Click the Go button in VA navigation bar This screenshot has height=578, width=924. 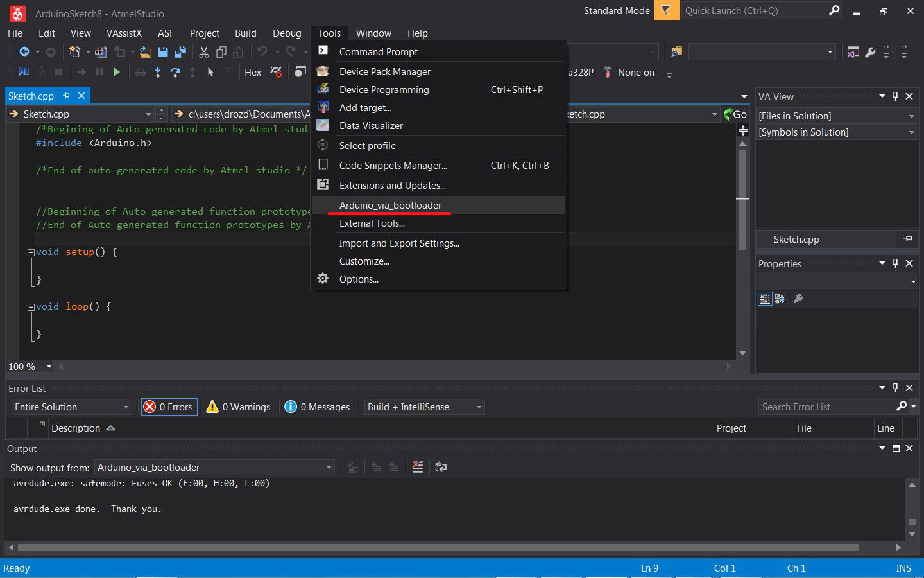735,114
